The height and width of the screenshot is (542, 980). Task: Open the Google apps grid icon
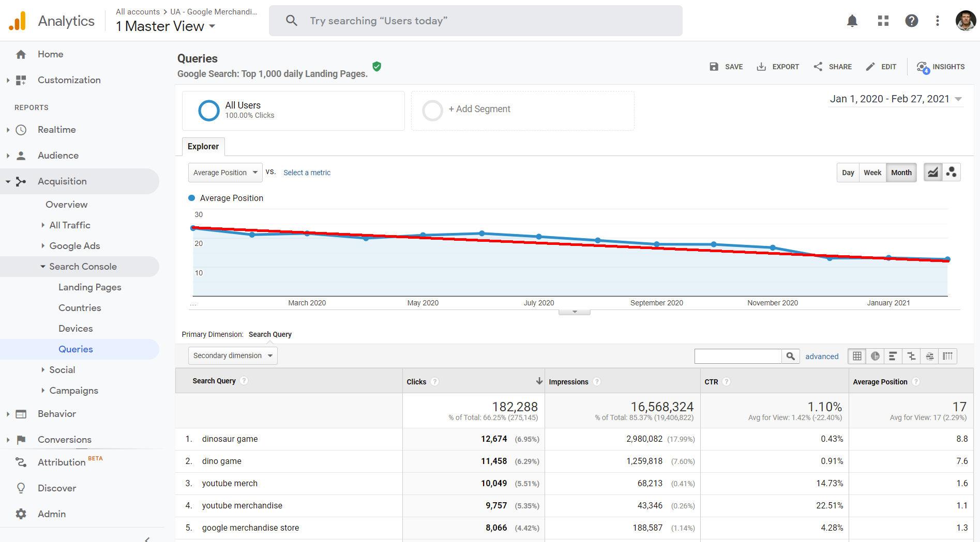pos(883,21)
